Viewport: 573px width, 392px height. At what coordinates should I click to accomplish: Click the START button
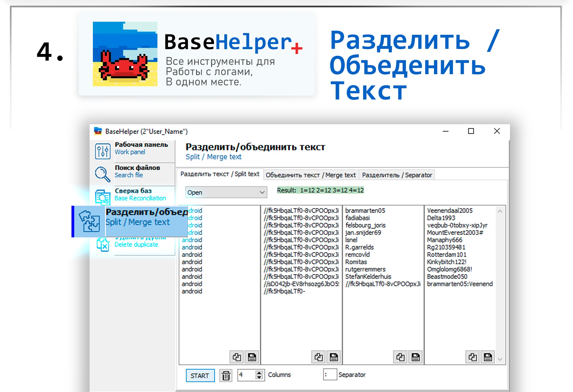[200, 376]
